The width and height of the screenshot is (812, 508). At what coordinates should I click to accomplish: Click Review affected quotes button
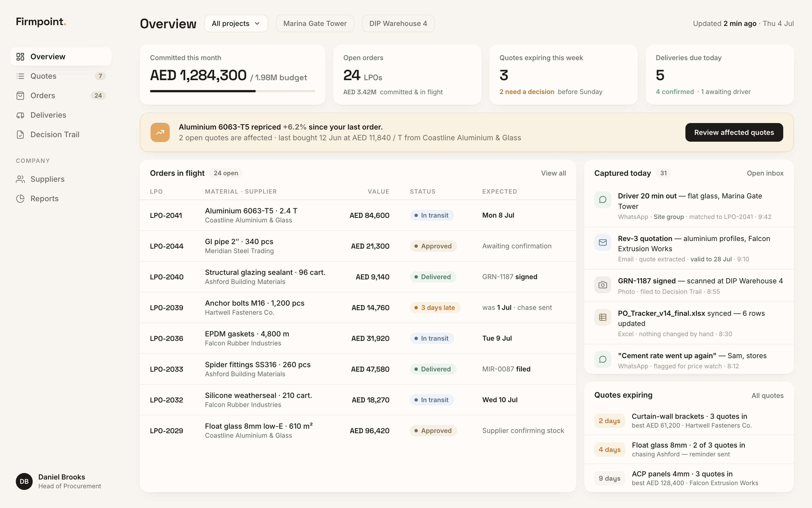[x=734, y=132]
